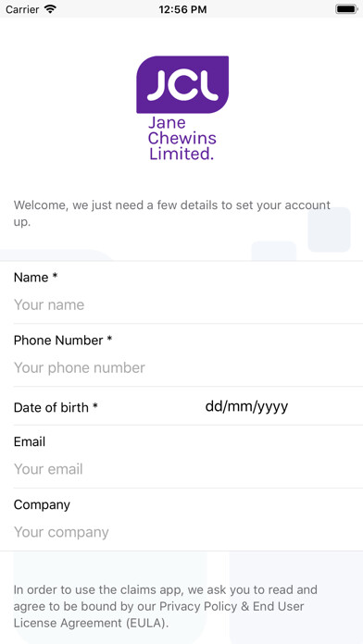Tap the Date of birth * label
363x644 pixels.
56,407
